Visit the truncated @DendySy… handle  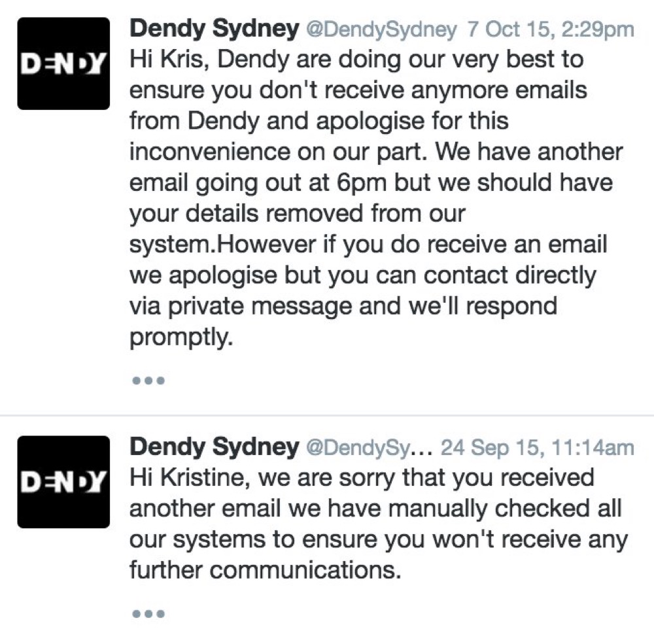click(370, 448)
